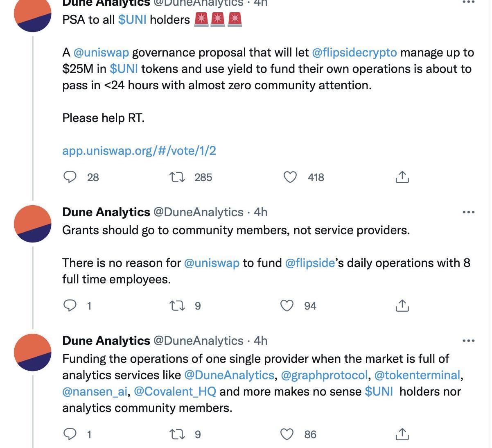Screen dimensions: 492x448
Task: Open more options on the Funding tweet
Action: [x=468, y=341]
